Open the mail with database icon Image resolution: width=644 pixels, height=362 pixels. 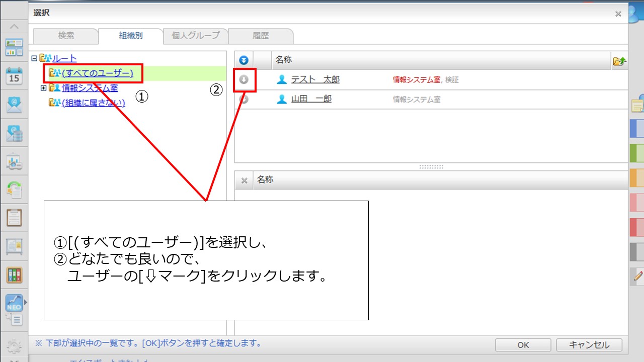[14, 133]
